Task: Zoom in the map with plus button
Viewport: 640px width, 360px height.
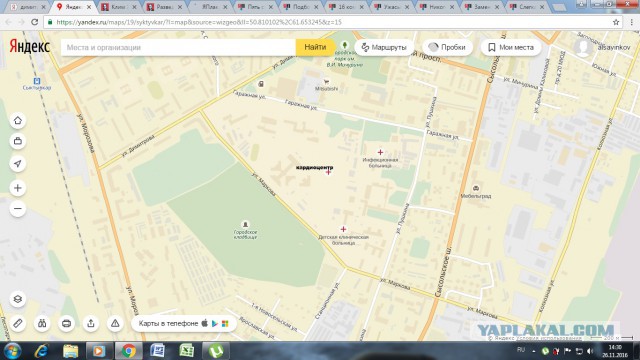Action: coord(18,188)
